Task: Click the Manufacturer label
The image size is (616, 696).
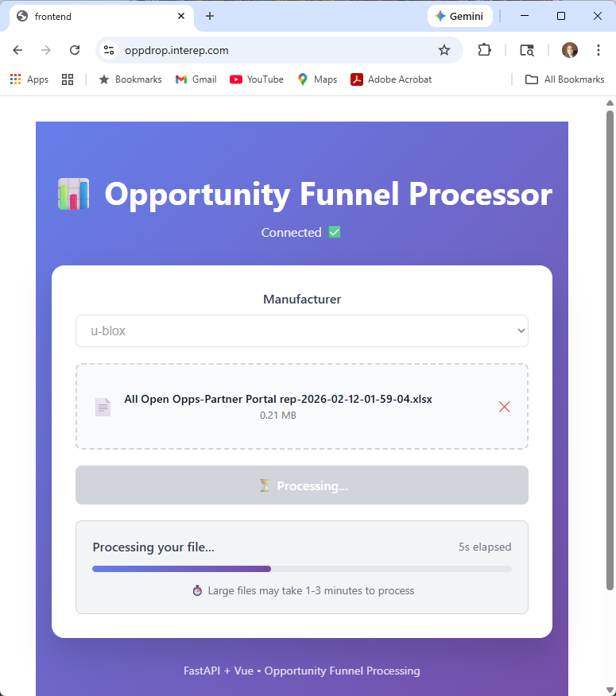Action: pos(302,300)
